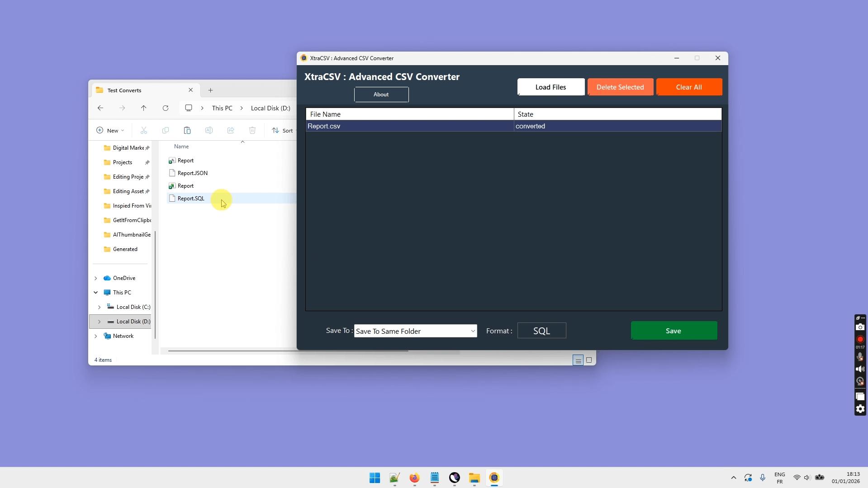Switch to detailed list view in Explorer
The image size is (868, 488).
[578, 360]
